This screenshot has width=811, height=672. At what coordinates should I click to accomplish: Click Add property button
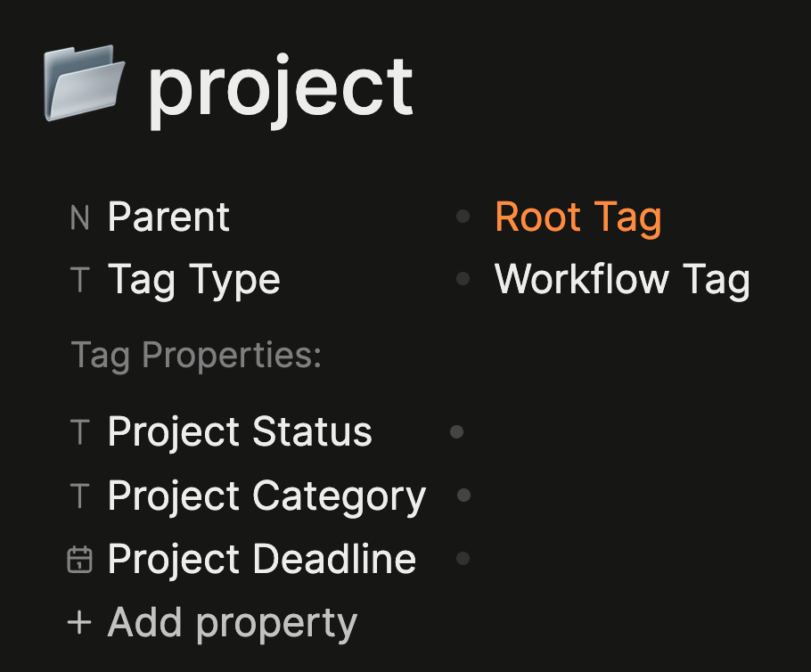212,623
